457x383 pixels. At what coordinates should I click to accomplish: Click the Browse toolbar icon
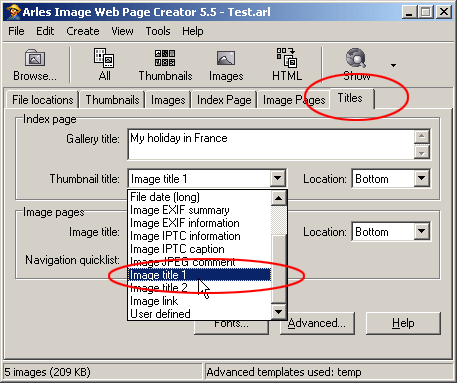click(x=35, y=58)
